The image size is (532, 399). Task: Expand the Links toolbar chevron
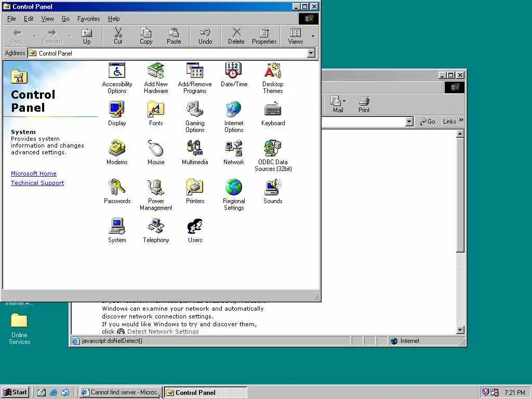tap(461, 120)
